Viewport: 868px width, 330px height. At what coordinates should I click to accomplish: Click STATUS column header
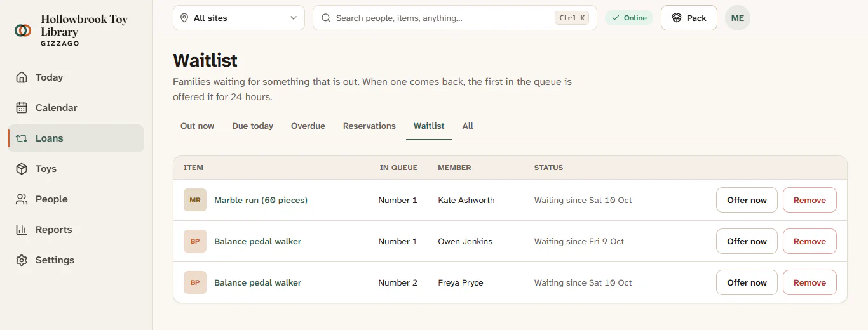tap(548, 168)
